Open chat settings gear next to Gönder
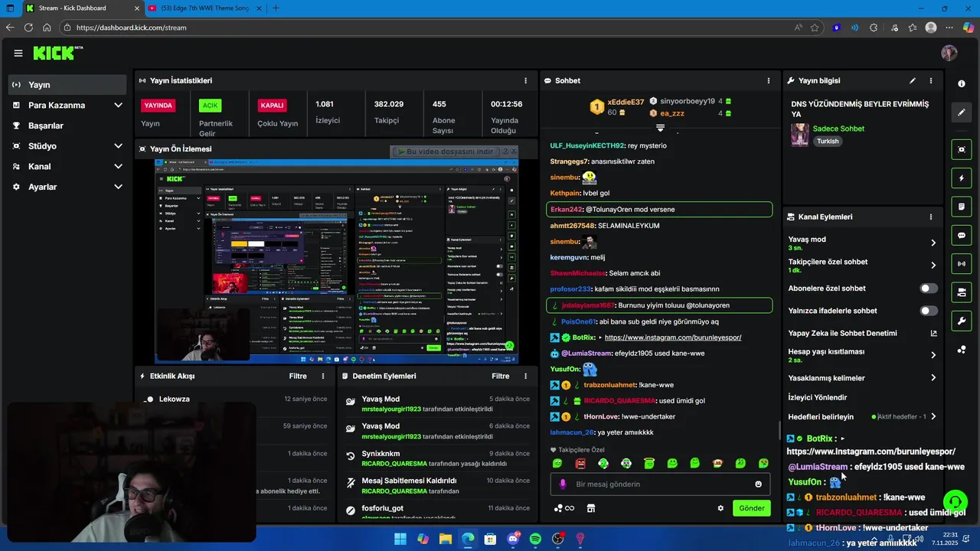The height and width of the screenshot is (551, 980). click(x=720, y=508)
